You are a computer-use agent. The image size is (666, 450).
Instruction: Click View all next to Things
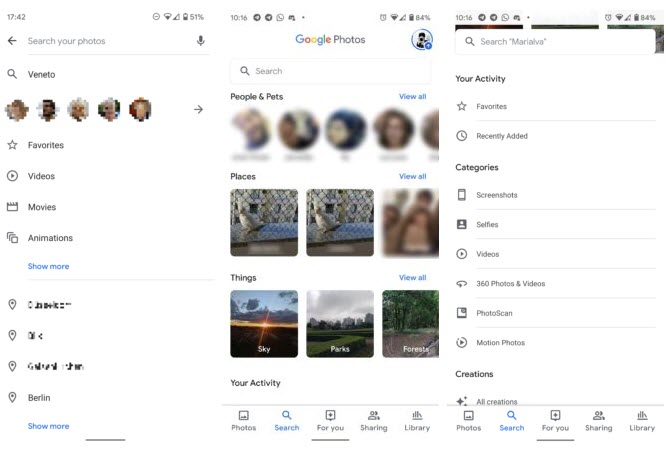[x=412, y=278]
